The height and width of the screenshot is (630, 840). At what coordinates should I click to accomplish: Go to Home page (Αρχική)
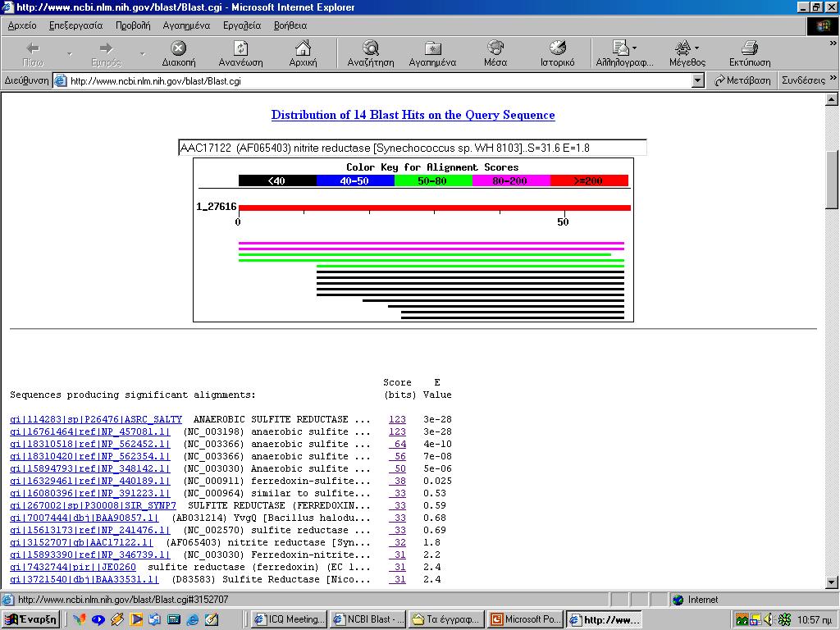pyautogui.click(x=303, y=54)
